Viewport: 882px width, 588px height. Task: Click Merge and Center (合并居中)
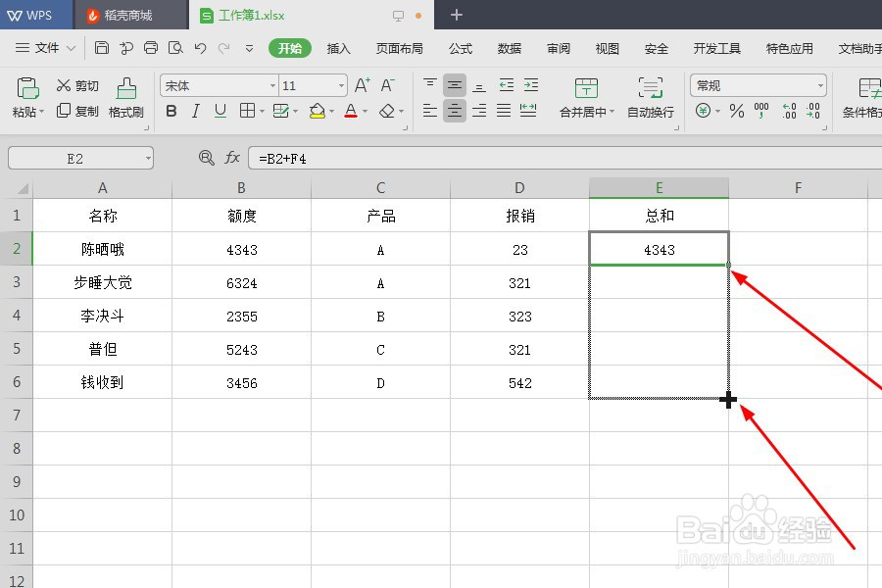(x=587, y=97)
